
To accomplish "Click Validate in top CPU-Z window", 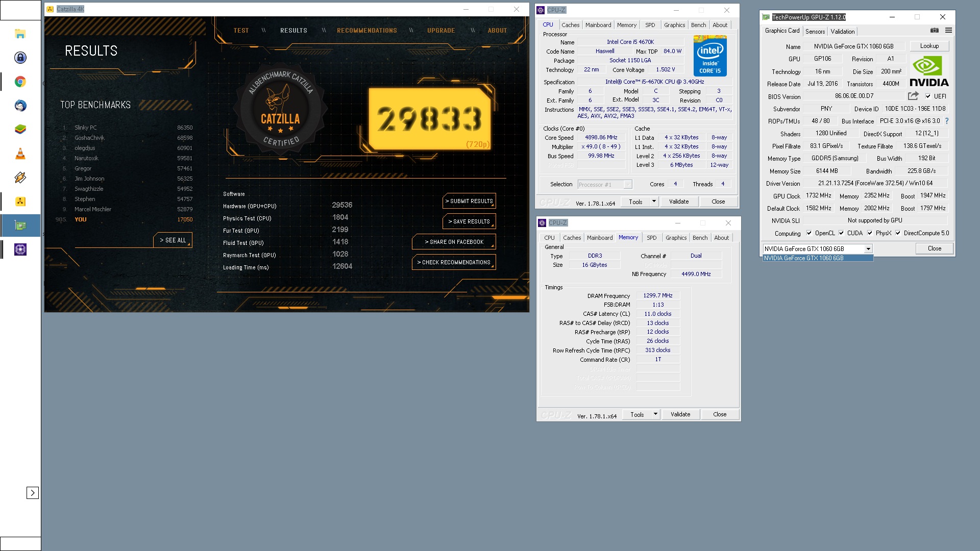I will [679, 202].
